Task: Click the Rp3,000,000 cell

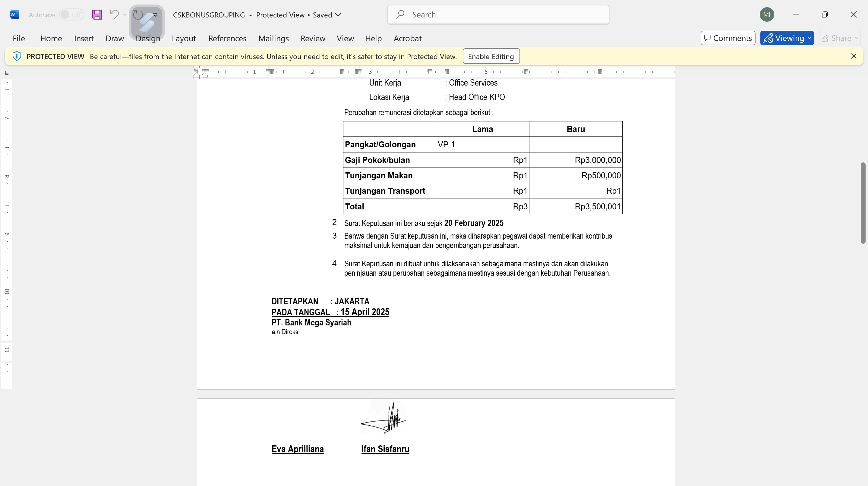Action: (576, 160)
